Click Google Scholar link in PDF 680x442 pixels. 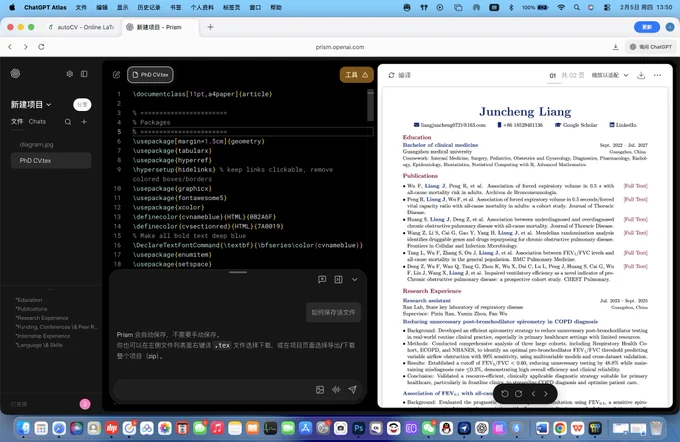pyautogui.click(x=576, y=125)
